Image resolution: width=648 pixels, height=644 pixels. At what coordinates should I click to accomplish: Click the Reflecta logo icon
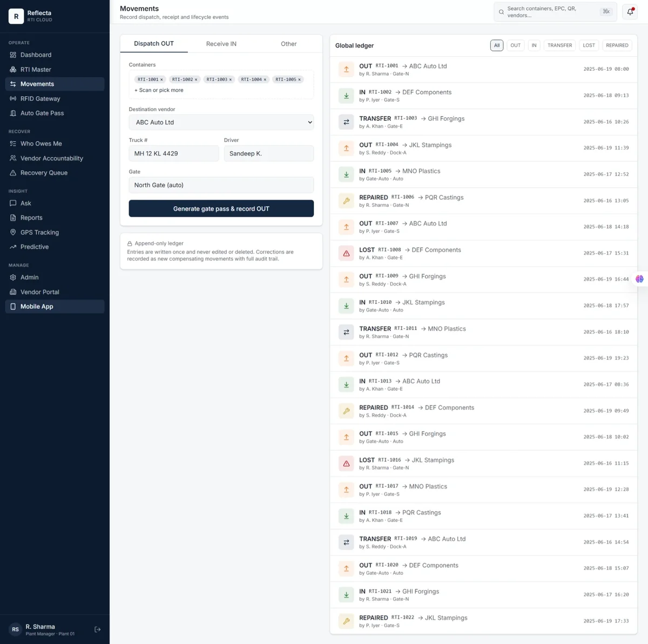tap(16, 16)
